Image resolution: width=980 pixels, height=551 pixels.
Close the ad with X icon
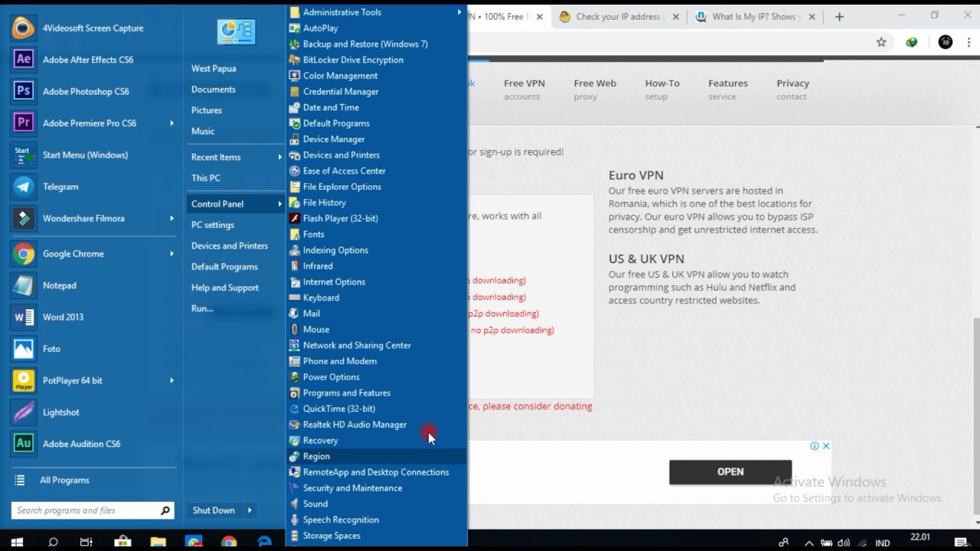tap(826, 446)
